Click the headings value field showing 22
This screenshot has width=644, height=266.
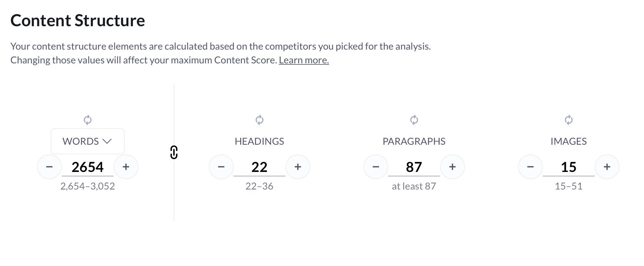click(260, 167)
